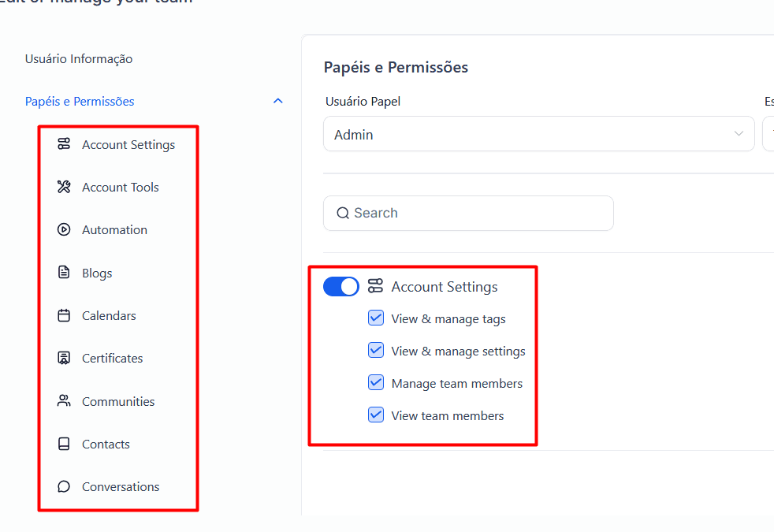The height and width of the screenshot is (532, 774).
Task: Disable the Account Settings toggle switch
Action: [x=340, y=287]
